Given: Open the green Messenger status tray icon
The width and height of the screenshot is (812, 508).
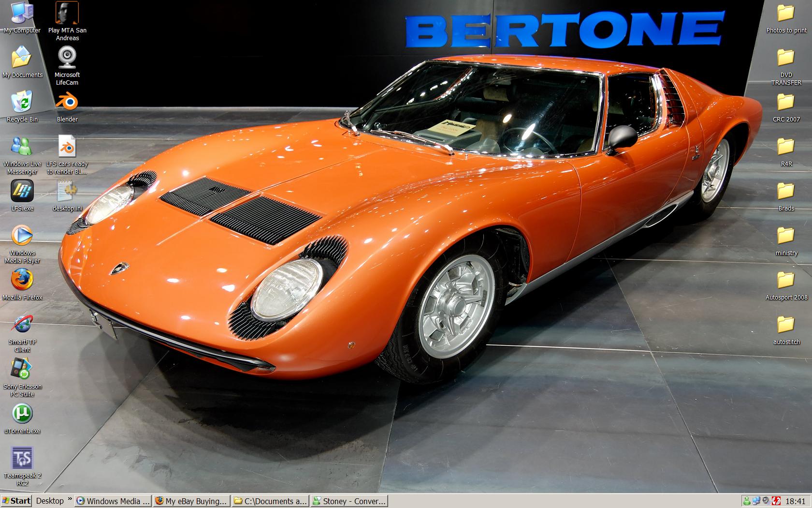Looking at the screenshot, I should [x=747, y=501].
